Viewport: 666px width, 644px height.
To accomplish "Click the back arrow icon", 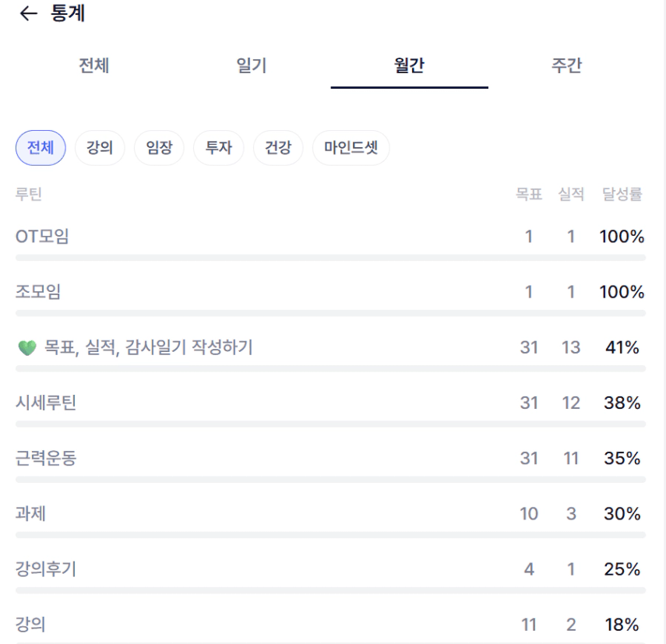I will coord(28,14).
